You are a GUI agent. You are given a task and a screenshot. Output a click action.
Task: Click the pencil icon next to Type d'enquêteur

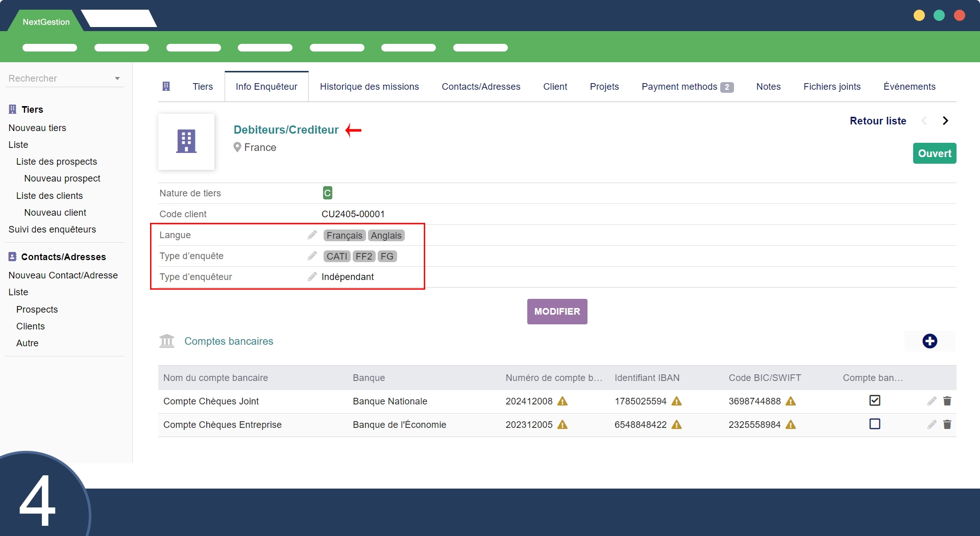point(312,277)
